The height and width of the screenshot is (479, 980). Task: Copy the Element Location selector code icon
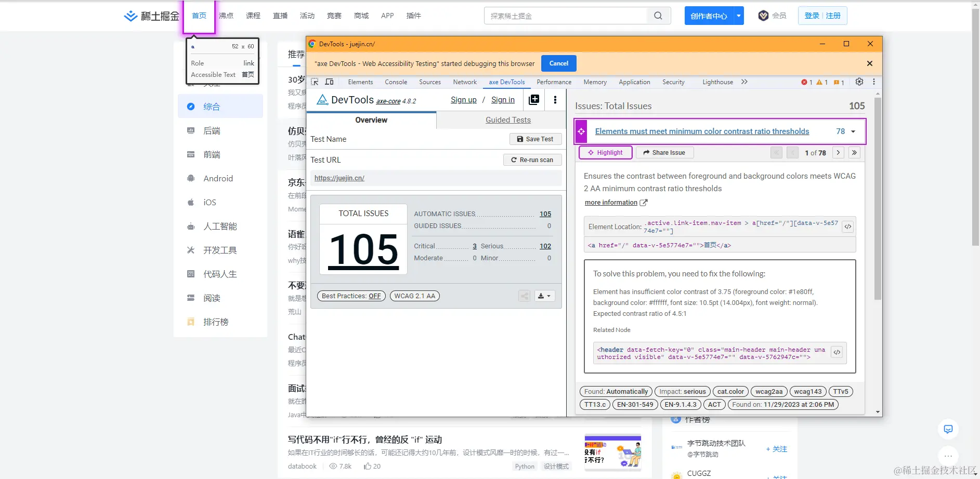click(x=848, y=227)
